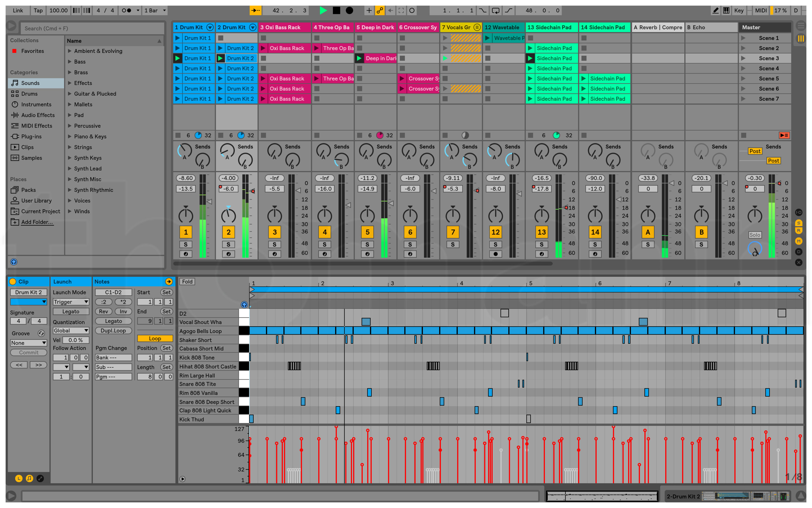Screen dimensions: 812x508
Task: Toggle the Show Mixer section button
Action: click(798, 241)
